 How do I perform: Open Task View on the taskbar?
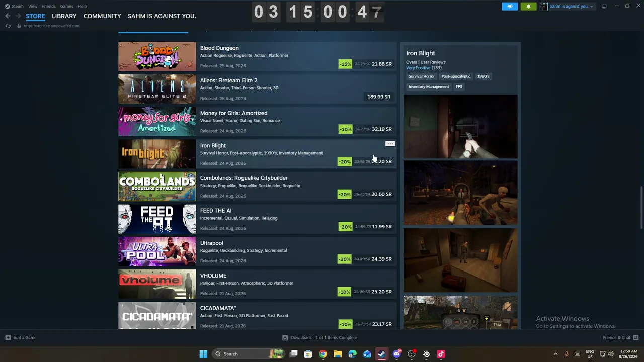pos(294,354)
